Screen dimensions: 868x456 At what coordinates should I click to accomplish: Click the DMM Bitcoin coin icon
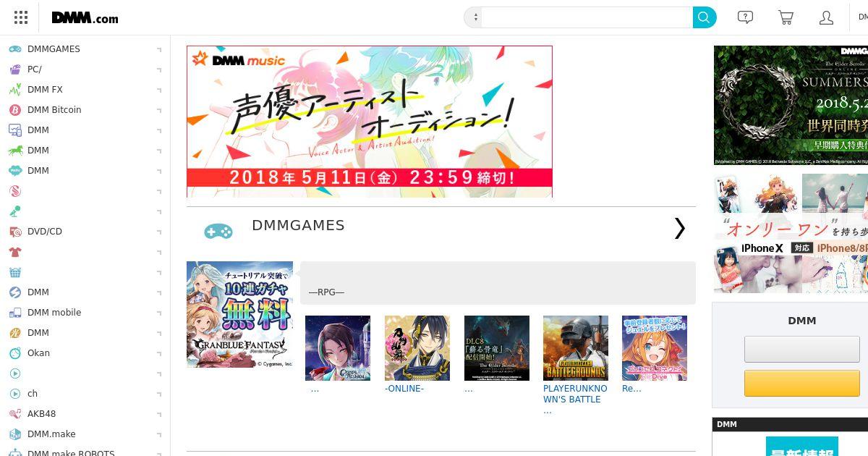15,110
